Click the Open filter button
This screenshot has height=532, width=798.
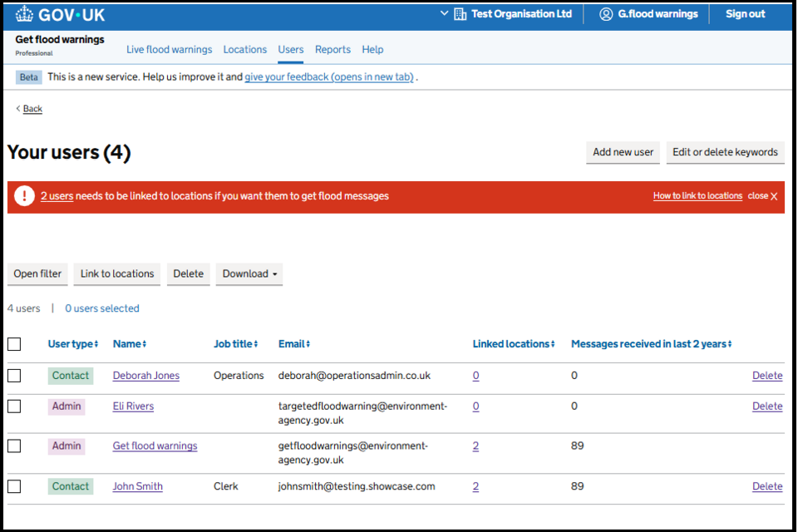point(37,274)
